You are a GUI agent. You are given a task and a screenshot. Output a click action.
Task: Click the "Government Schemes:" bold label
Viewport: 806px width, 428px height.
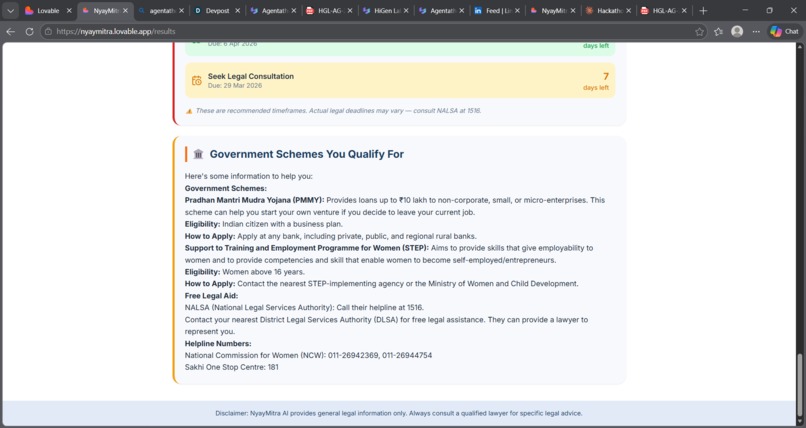(x=226, y=189)
